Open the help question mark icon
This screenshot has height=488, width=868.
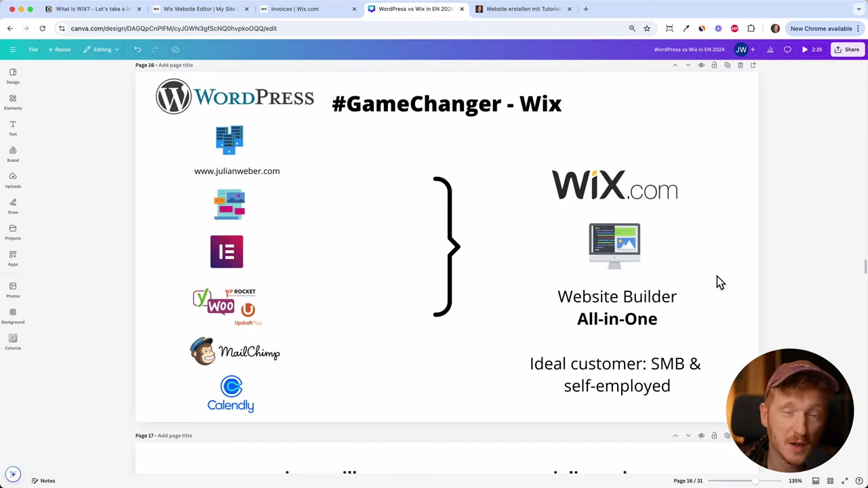coord(859,481)
